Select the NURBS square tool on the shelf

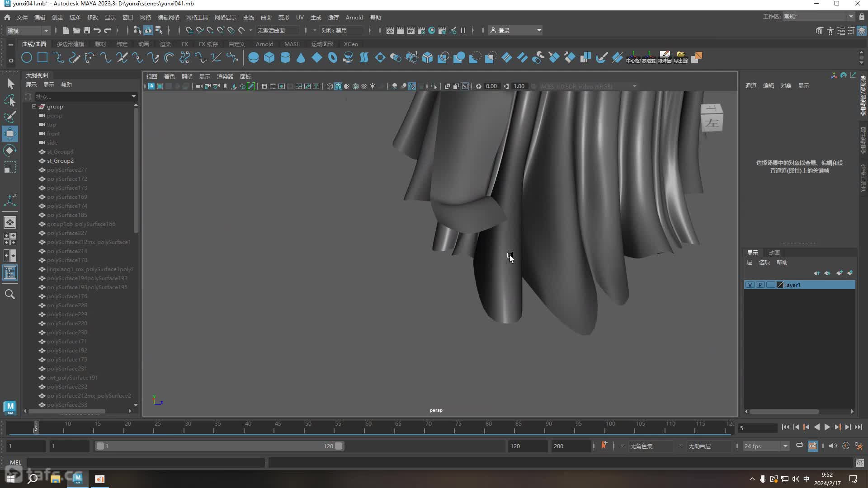[x=42, y=58]
